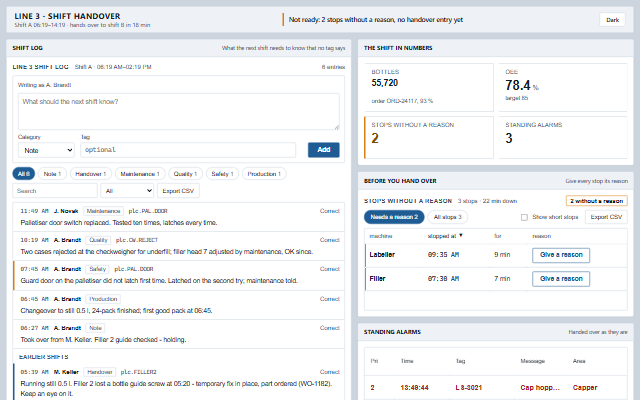The image size is (640, 400).
Task: Select the plc.FILLER2 tag
Action: [138, 372]
